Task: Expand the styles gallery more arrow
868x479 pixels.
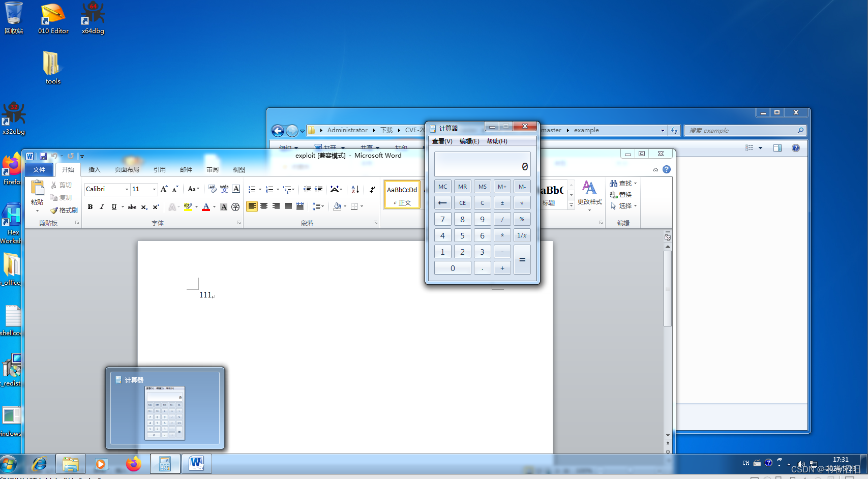Action: (x=571, y=205)
